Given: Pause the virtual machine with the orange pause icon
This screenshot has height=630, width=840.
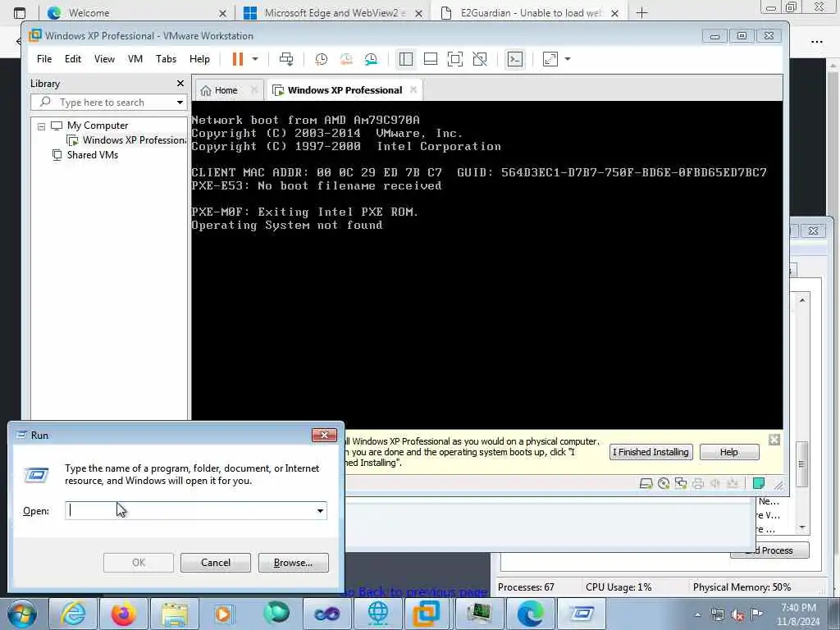Looking at the screenshot, I should (x=237, y=59).
